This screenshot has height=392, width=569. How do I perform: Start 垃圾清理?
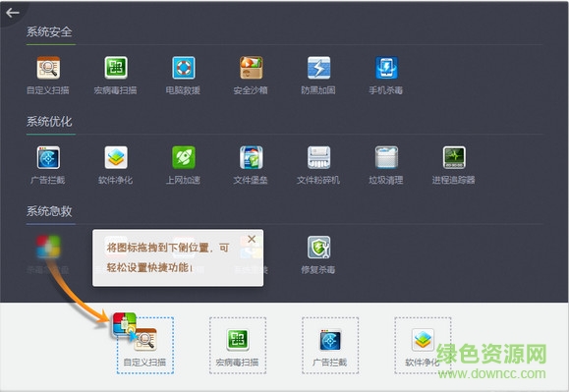(386, 165)
